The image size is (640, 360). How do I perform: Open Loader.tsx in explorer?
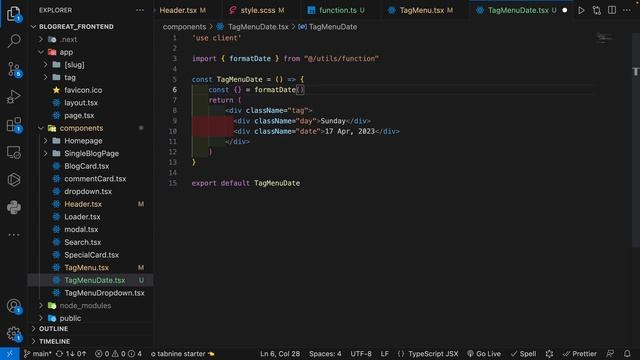click(x=82, y=217)
